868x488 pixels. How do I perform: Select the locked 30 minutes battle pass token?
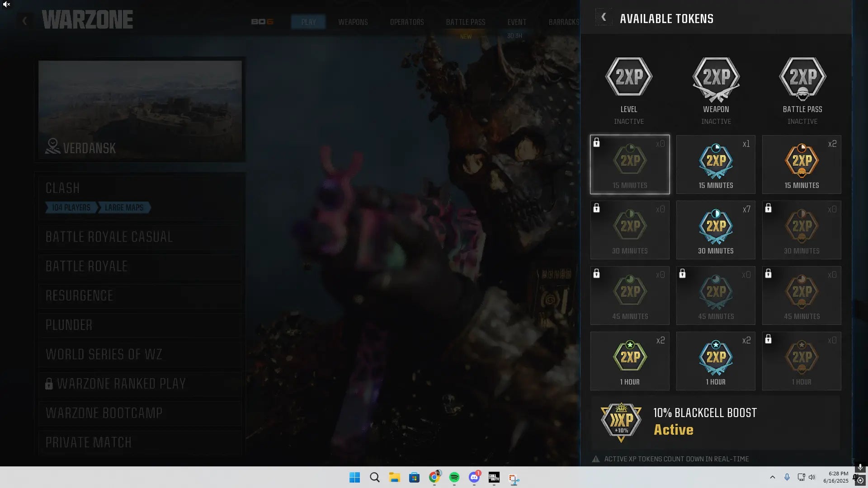tap(802, 230)
